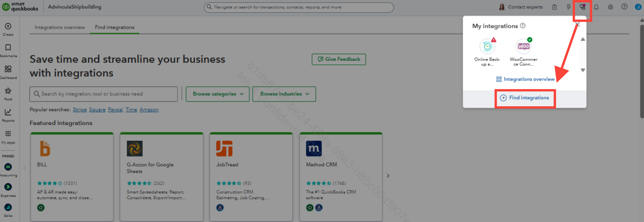
Task: Expand the Browse industries dropdown
Action: [x=284, y=94]
